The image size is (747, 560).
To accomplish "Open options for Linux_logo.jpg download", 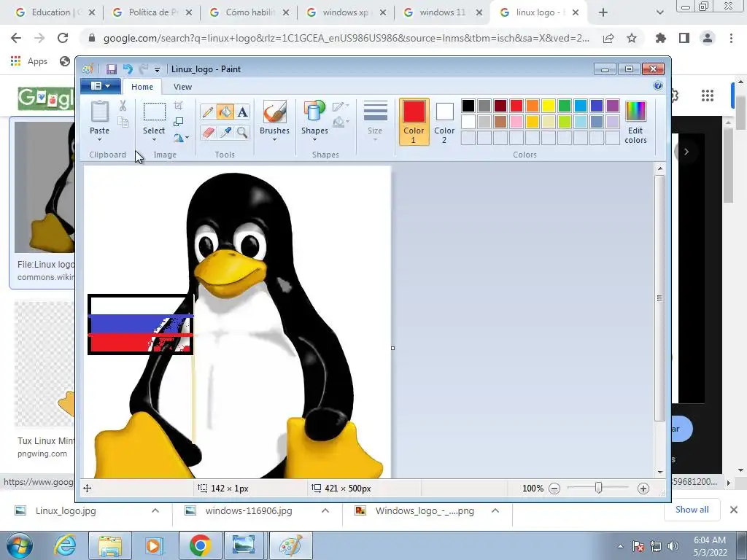I will coord(155,510).
